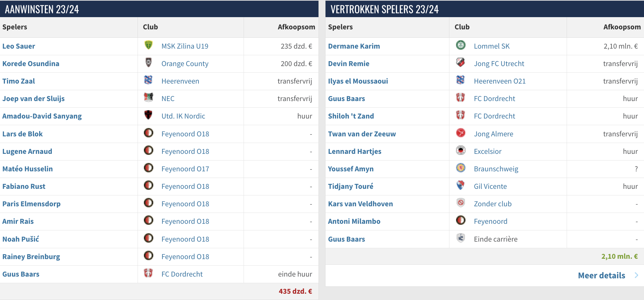
Task: Click the NEC club logo
Action: tap(148, 98)
